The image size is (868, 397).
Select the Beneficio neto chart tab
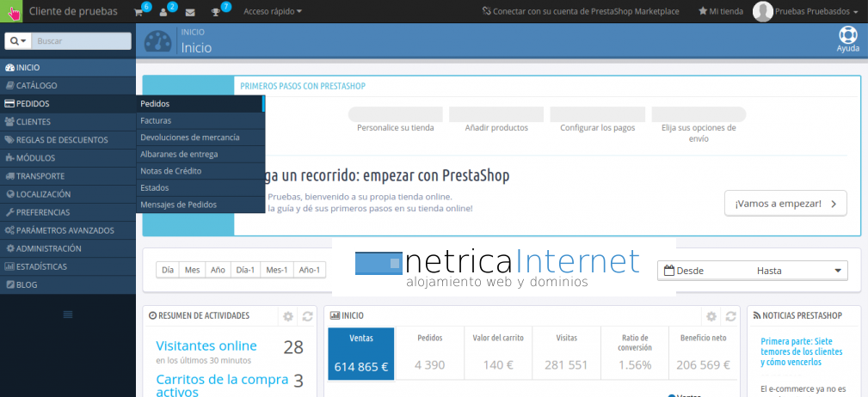(x=704, y=354)
